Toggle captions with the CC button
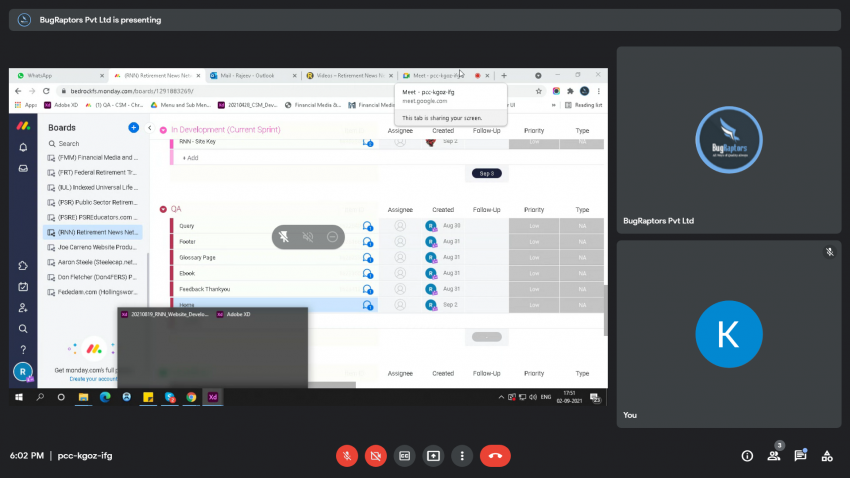 405,455
